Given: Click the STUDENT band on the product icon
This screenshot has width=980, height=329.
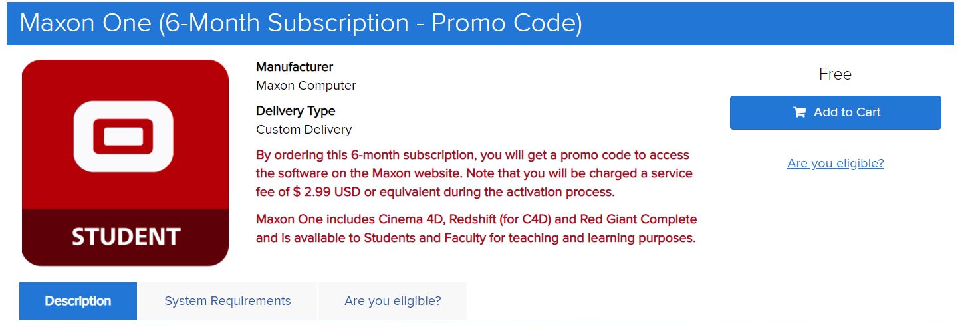Looking at the screenshot, I should tap(125, 237).
